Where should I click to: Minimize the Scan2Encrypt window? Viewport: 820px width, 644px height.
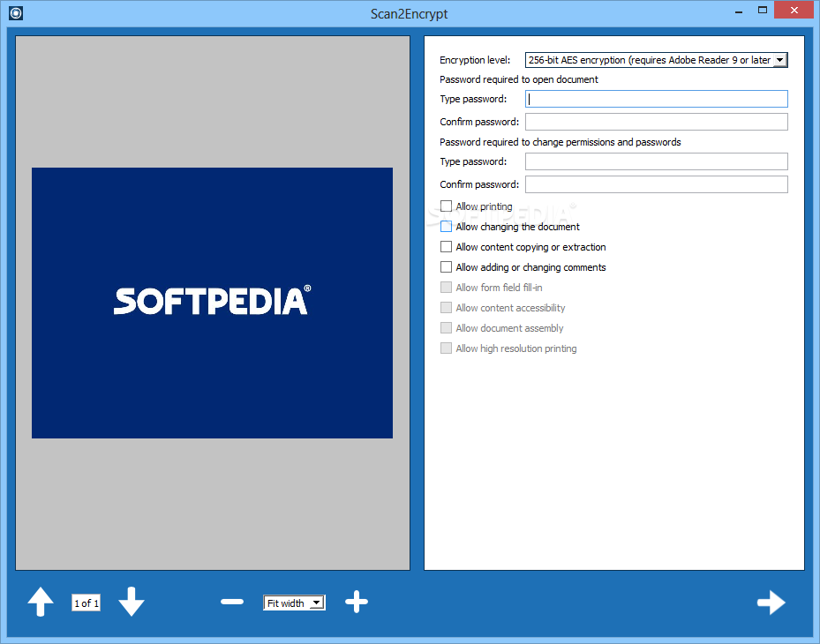point(739,11)
